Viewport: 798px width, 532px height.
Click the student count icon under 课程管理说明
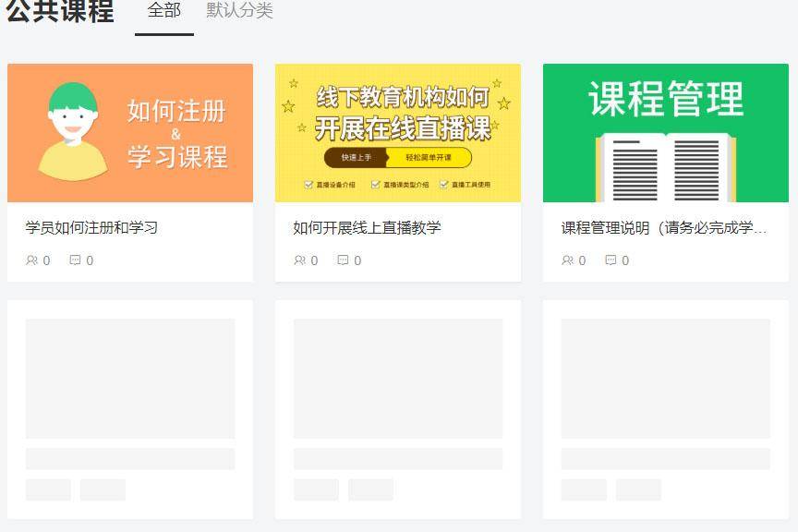click(567, 260)
